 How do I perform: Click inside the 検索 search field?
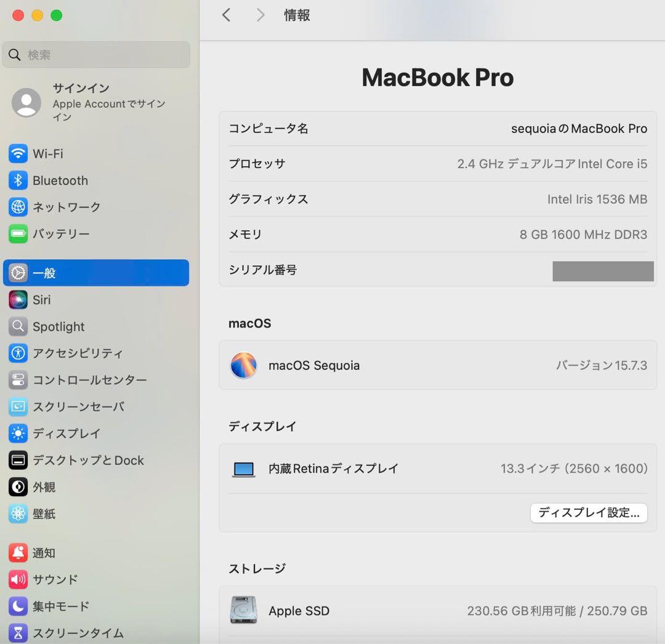coord(95,55)
